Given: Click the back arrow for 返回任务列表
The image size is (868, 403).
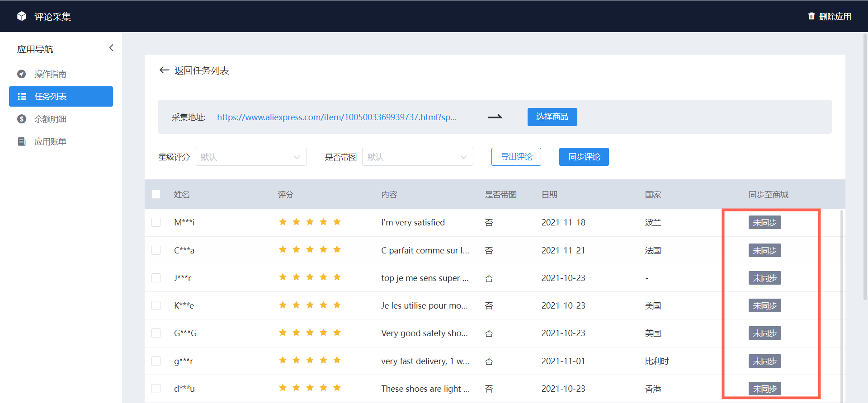Looking at the screenshot, I should pyautogui.click(x=164, y=70).
